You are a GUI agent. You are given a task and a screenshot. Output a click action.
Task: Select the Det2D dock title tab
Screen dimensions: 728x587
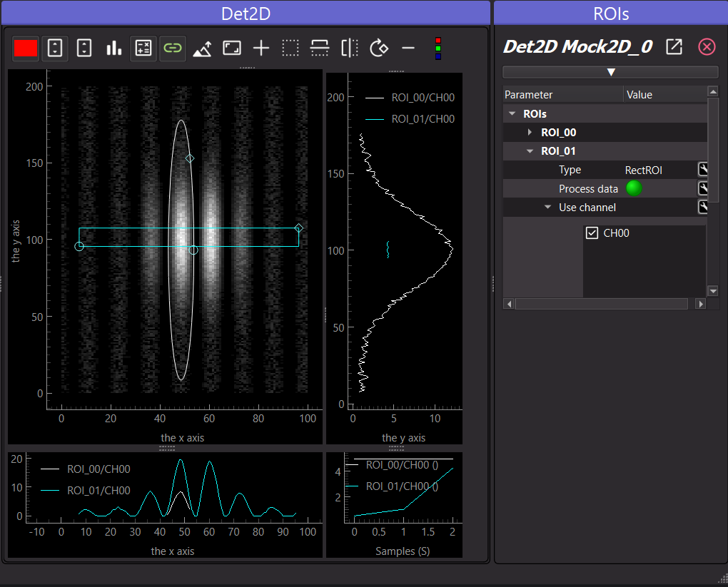coord(246,13)
